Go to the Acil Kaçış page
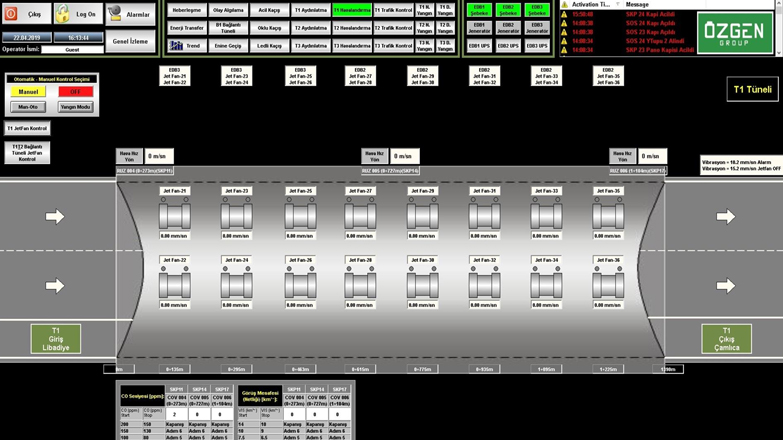The image size is (783, 440). click(269, 11)
